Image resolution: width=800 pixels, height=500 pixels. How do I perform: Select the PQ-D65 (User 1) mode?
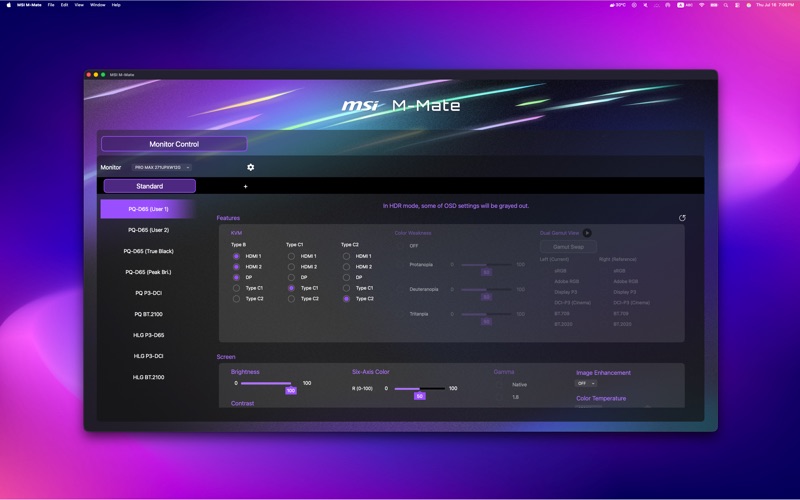click(x=148, y=209)
